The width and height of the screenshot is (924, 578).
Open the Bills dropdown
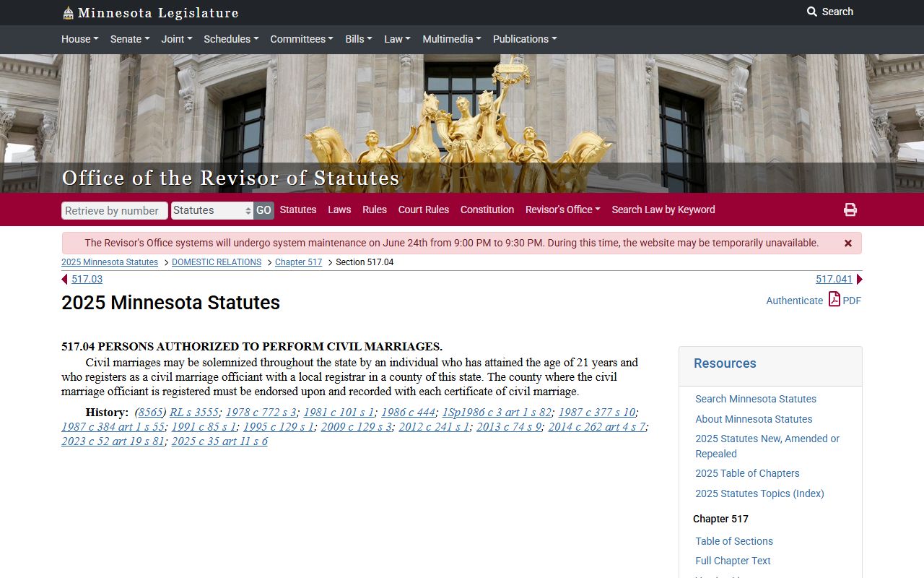pos(359,39)
